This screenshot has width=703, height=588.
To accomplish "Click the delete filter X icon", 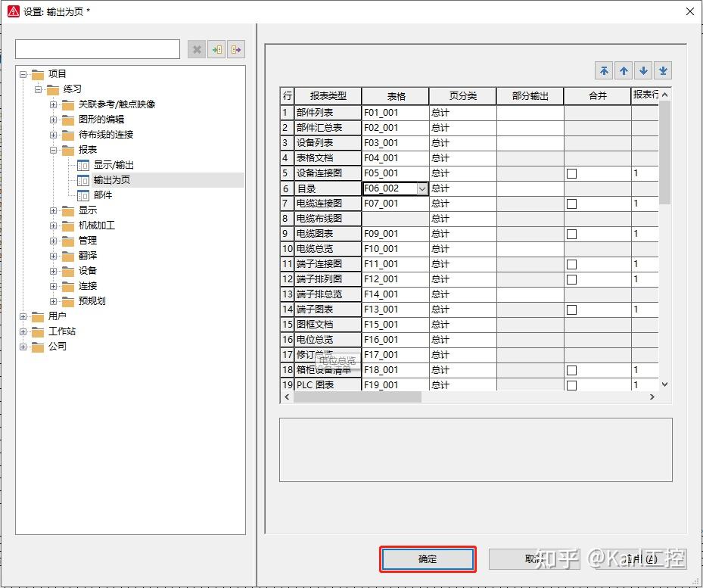I will pyautogui.click(x=197, y=49).
